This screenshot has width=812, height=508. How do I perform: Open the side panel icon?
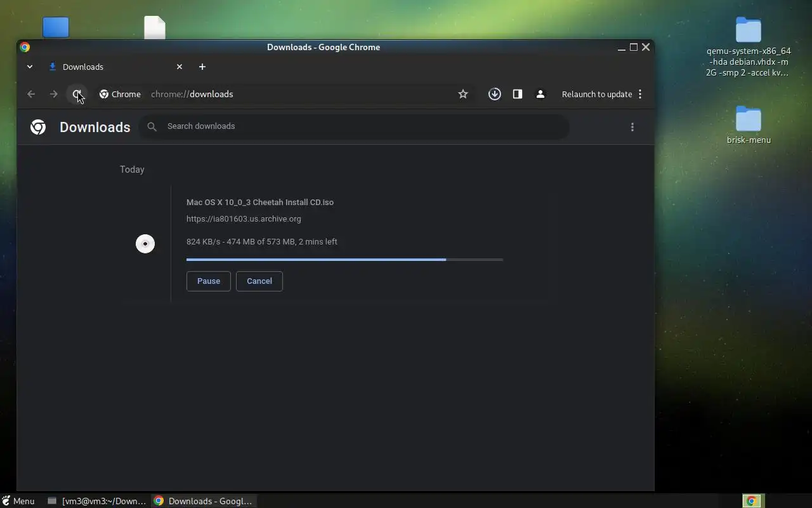(x=518, y=94)
